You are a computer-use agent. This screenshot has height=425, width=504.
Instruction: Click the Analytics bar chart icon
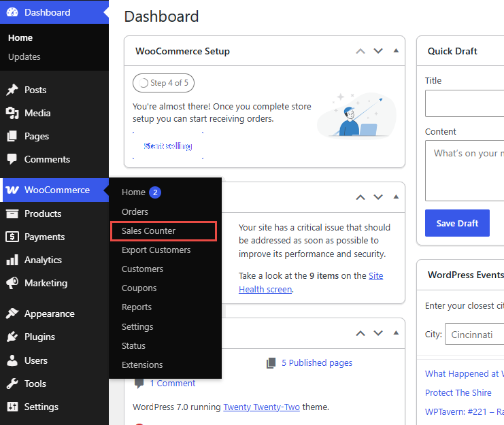coord(12,260)
